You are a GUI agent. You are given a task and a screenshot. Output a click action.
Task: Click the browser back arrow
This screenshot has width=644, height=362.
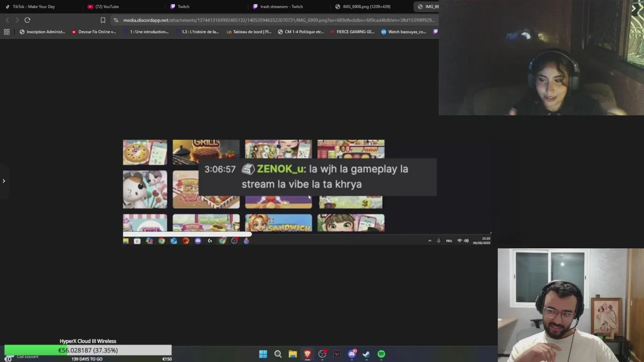(x=7, y=20)
